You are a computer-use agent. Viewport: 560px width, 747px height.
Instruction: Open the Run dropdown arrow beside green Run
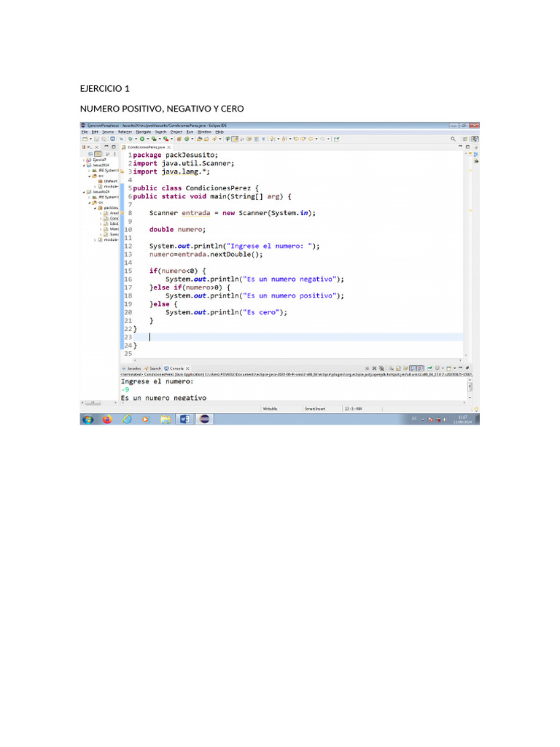(x=147, y=139)
